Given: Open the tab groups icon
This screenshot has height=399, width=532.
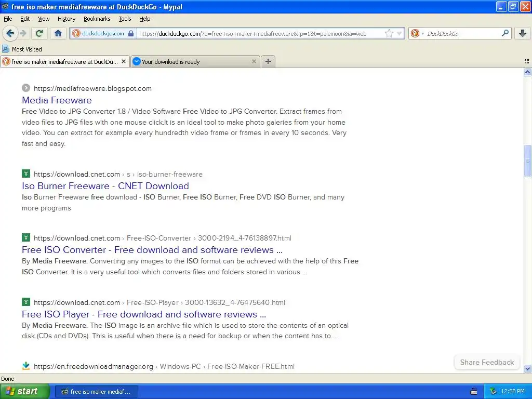Looking at the screenshot, I should [527, 61].
